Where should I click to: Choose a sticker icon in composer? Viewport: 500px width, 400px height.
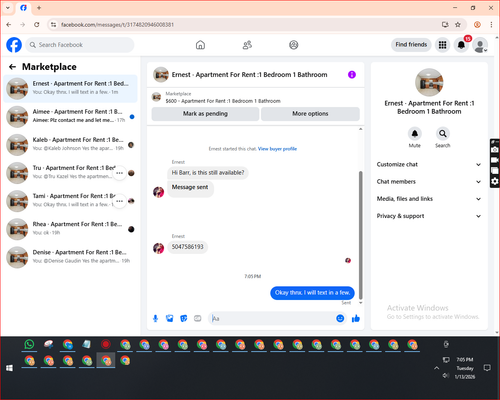184,319
